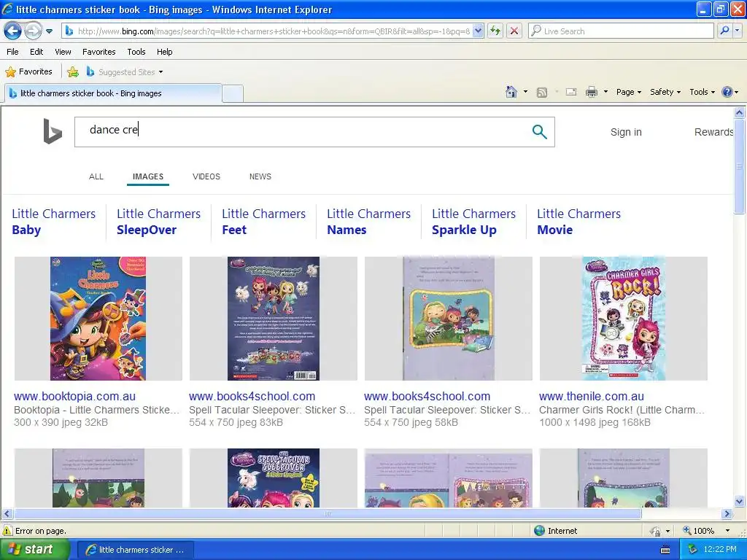Open the Help menu
Image resolution: width=747 pixels, height=560 pixels.
pos(164,52)
